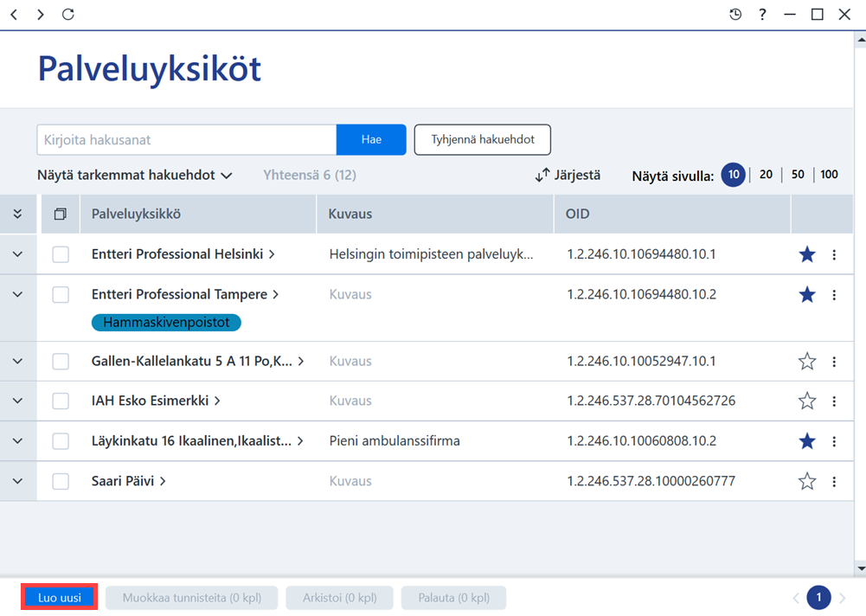Mark Gallen-Kallelankatu 5 A 11 as favorite
The height and width of the screenshot is (616, 866).
click(x=807, y=361)
